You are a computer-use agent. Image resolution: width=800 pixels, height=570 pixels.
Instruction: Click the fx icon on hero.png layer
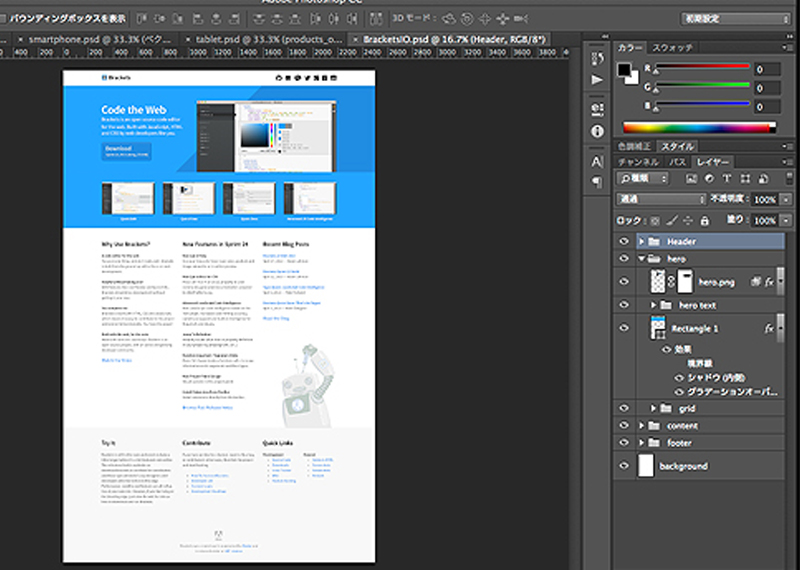coord(769,282)
